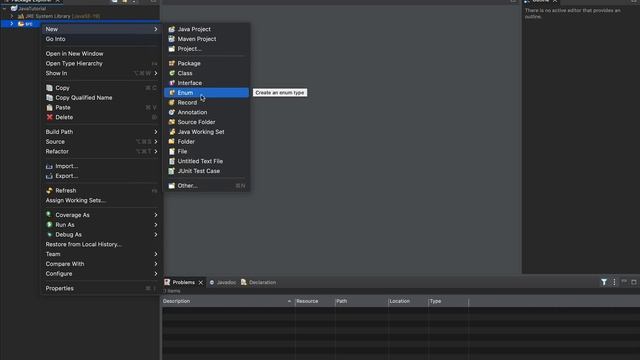Screen dimensions: 640x360
Task: Sort by Description column header
Action: 228,301
